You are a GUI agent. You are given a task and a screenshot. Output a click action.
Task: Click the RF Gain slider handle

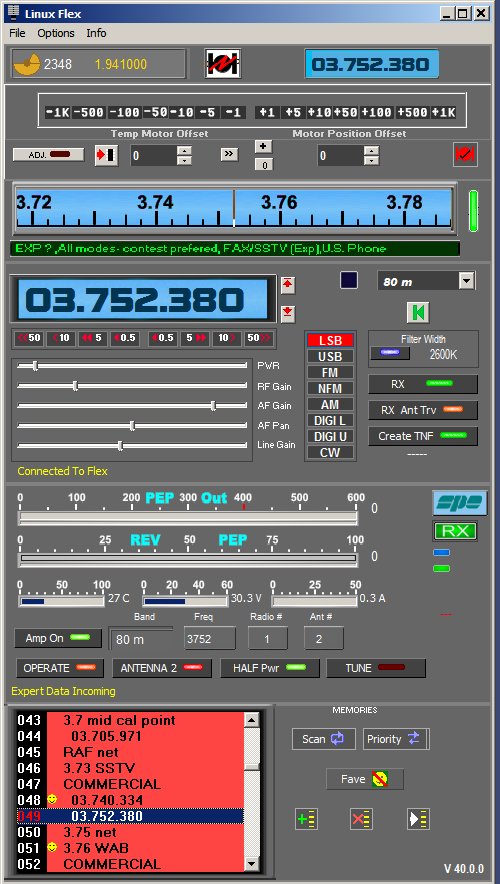pos(75,386)
